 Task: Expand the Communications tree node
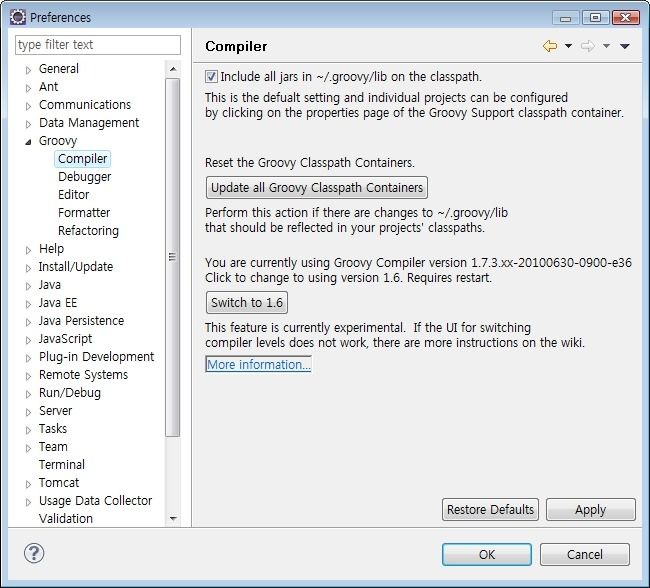click(28, 106)
